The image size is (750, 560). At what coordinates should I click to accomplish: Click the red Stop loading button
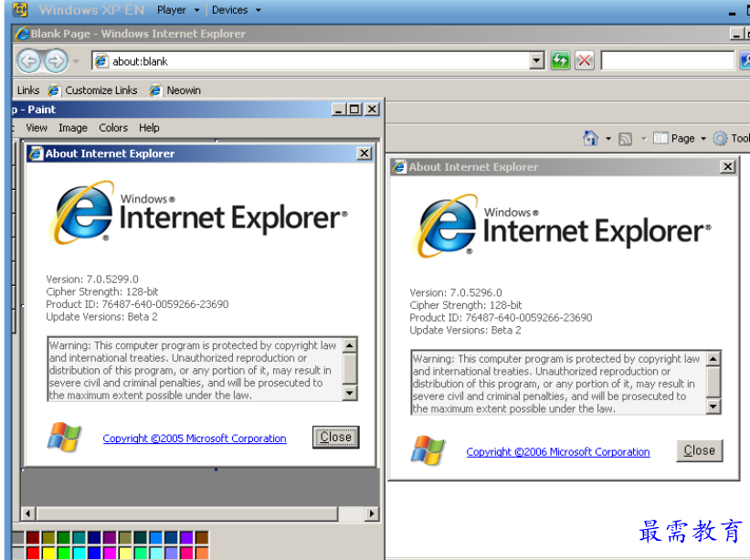tap(585, 60)
